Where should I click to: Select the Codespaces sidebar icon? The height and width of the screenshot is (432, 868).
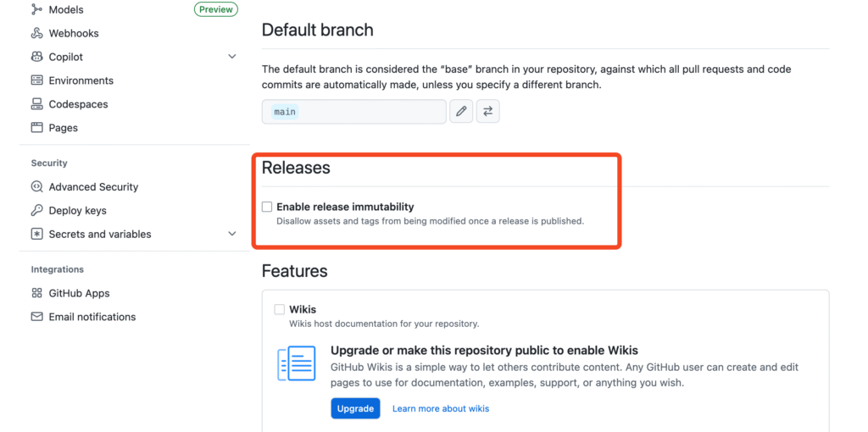click(x=36, y=104)
